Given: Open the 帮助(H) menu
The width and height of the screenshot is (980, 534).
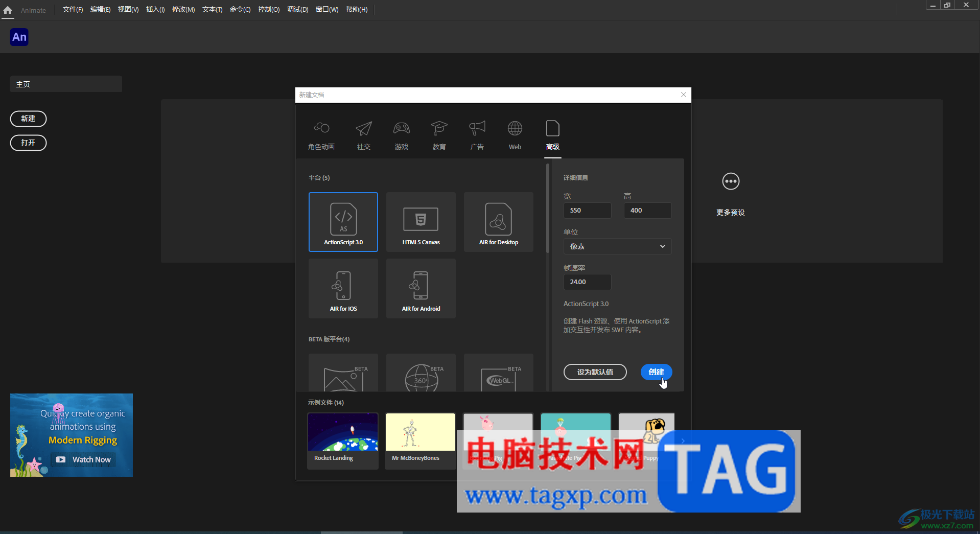Looking at the screenshot, I should (x=357, y=10).
